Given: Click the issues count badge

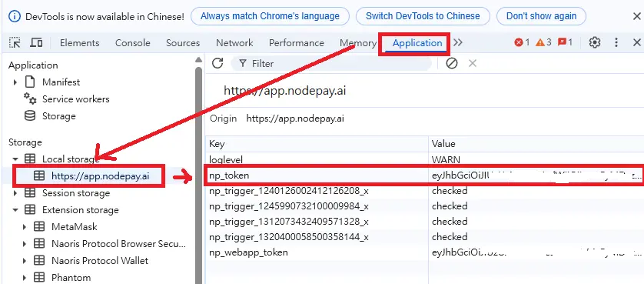Looking at the screenshot, I should (x=565, y=42).
